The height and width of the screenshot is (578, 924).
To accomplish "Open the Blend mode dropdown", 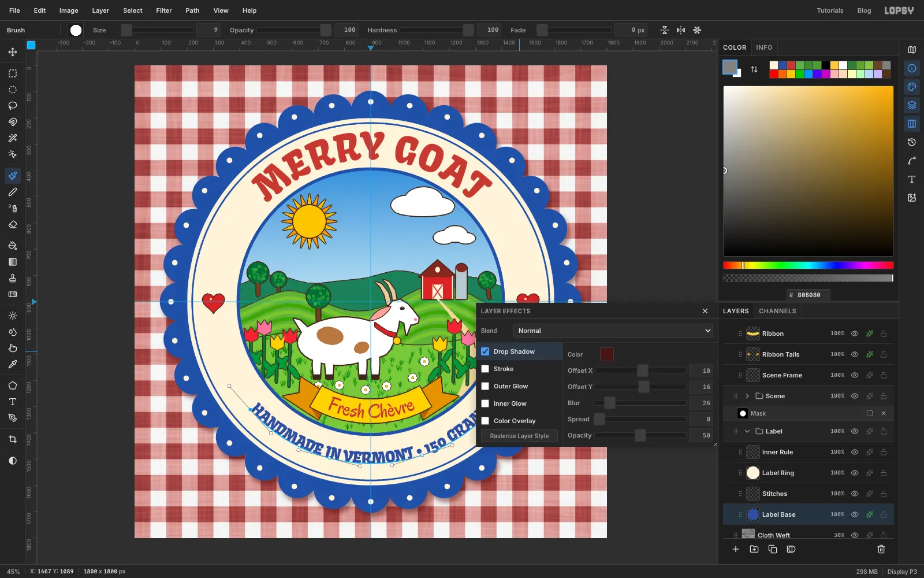I will point(613,331).
